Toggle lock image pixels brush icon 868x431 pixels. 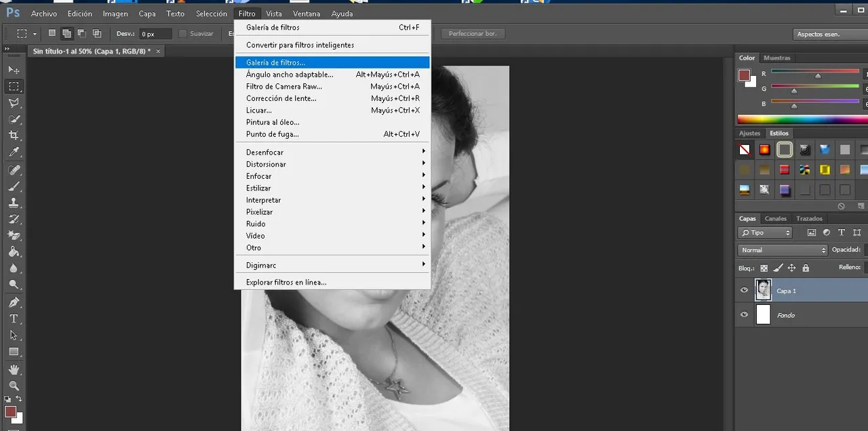pos(778,268)
